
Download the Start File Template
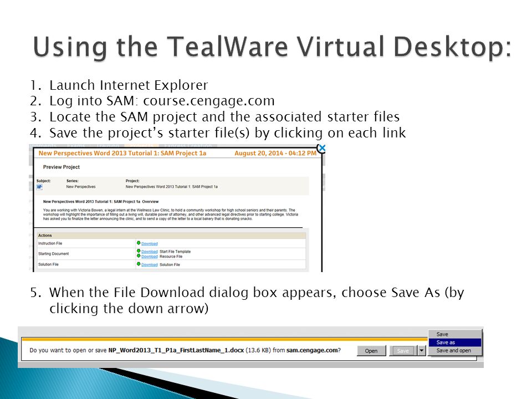150,252
